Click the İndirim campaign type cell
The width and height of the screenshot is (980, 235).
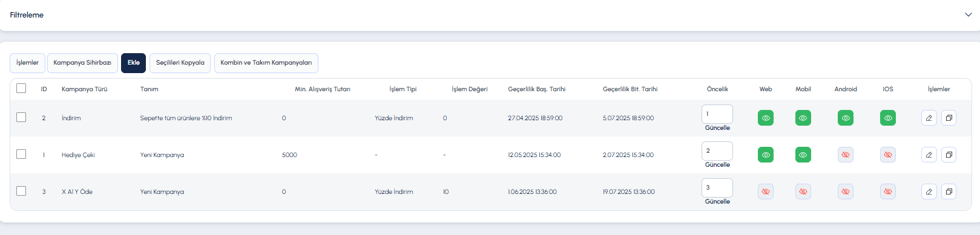click(71, 118)
